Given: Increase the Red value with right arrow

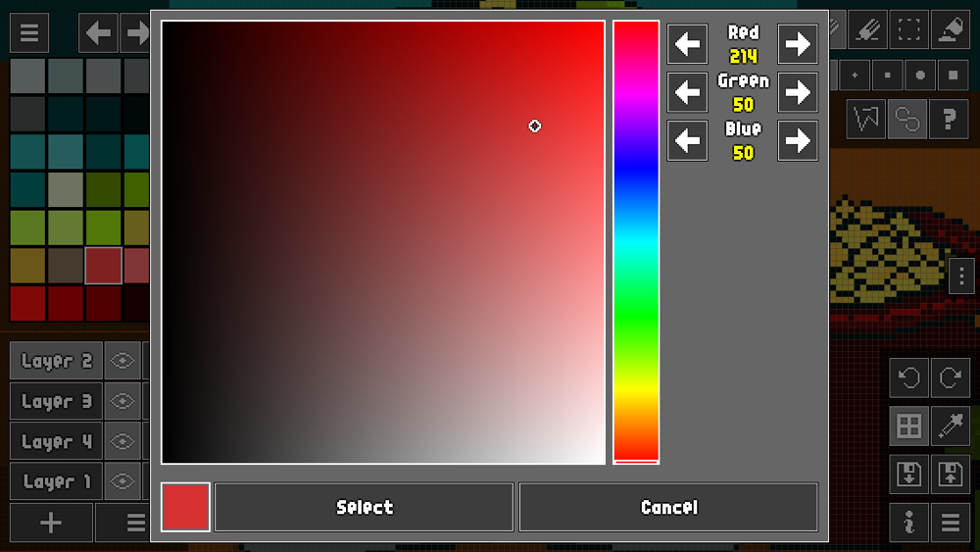Looking at the screenshot, I should point(798,44).
